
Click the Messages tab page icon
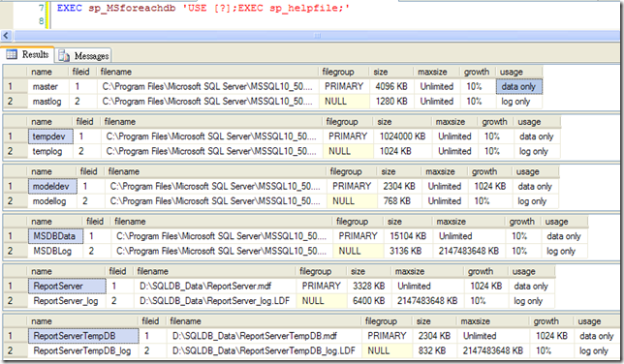64,56
